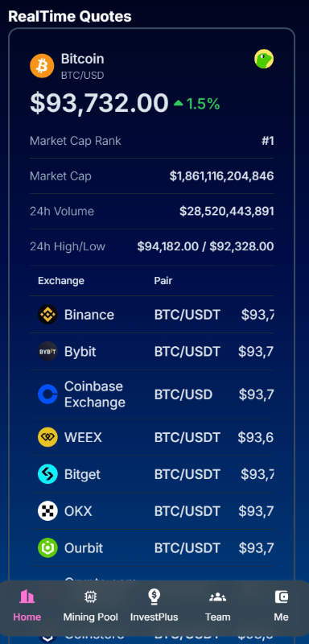
Task: Select the green Ourbit logo
Action: (47, 548)
